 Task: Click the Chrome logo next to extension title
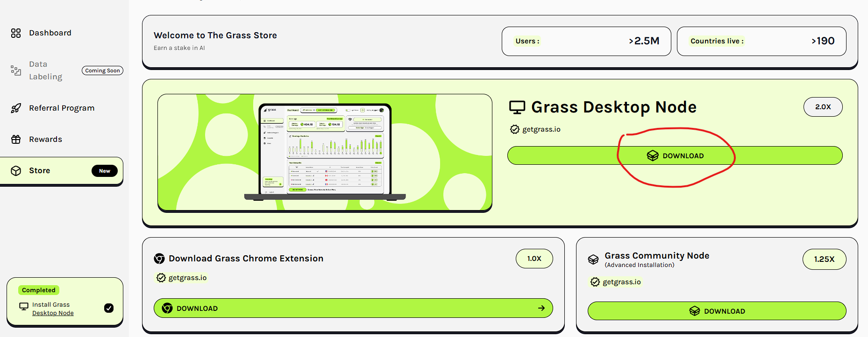click(x=159, y=259)
